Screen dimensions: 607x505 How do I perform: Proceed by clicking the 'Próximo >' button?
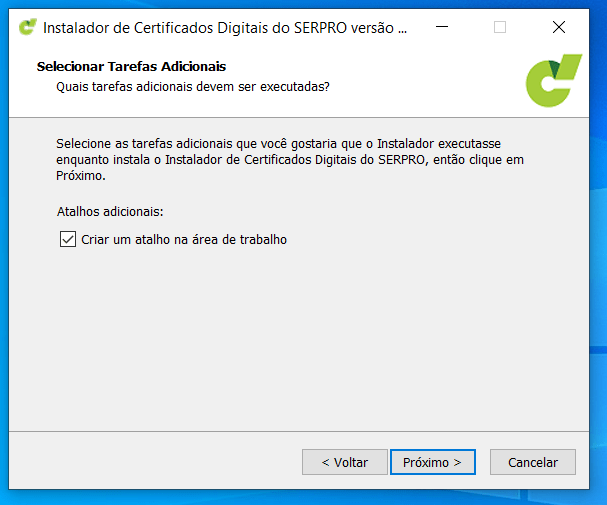(432, 462)
